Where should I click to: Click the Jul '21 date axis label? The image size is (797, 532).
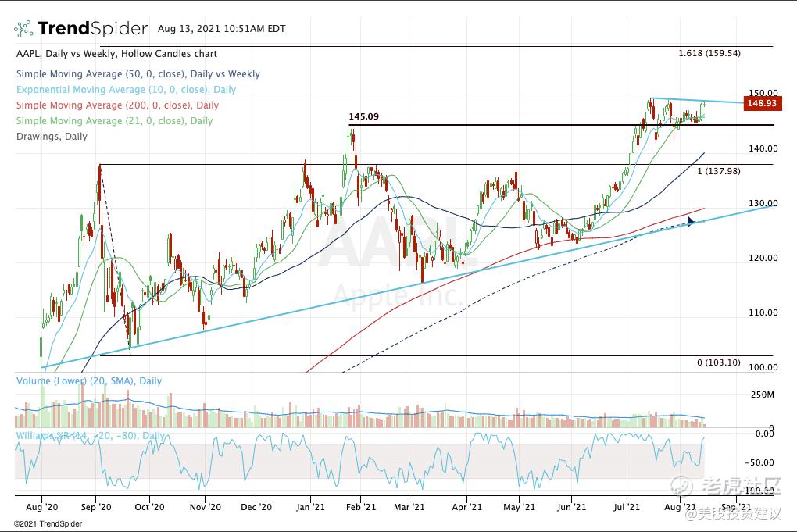[x=626, y=507]
